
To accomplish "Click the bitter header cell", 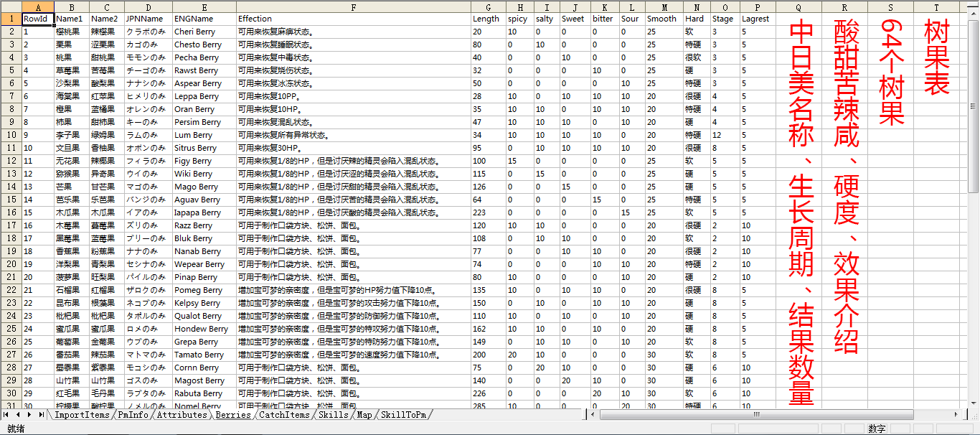I will 606,19.
